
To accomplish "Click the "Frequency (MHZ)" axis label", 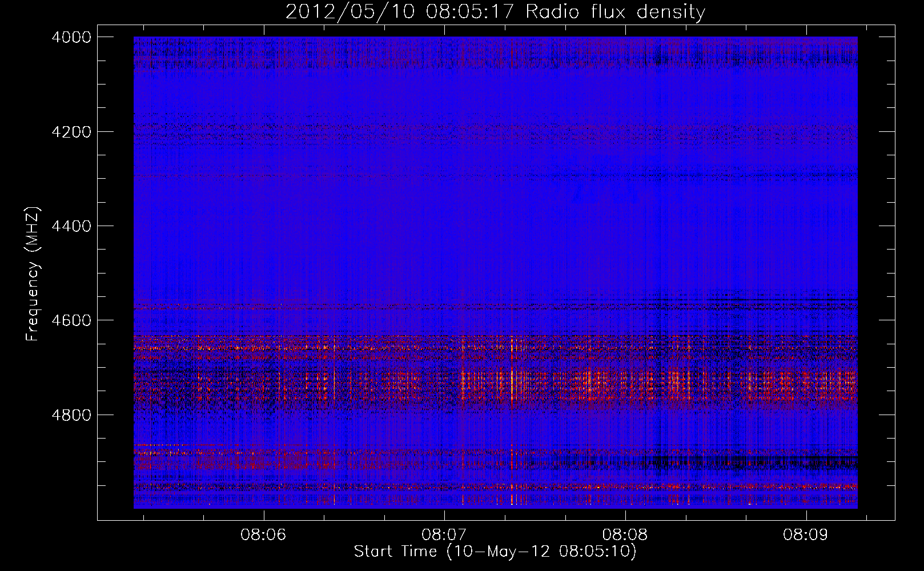I will coord(33,274).
